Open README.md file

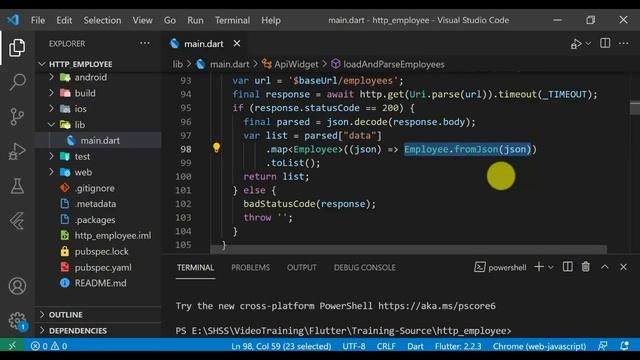(100, 283)
